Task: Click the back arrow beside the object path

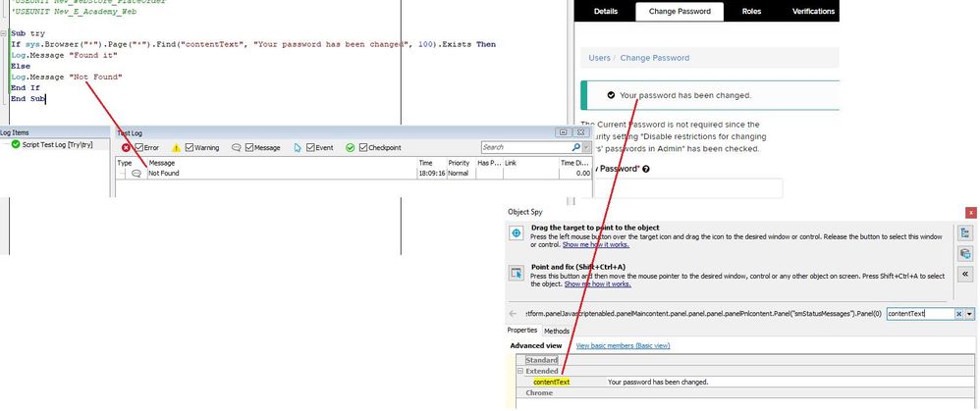Action: coord(513,313)
